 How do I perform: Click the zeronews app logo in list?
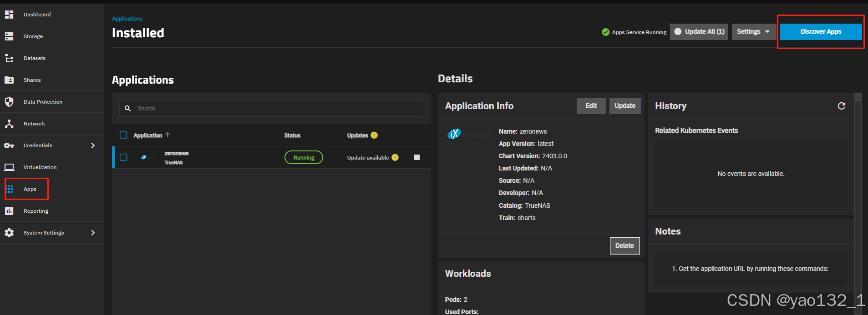149,157
